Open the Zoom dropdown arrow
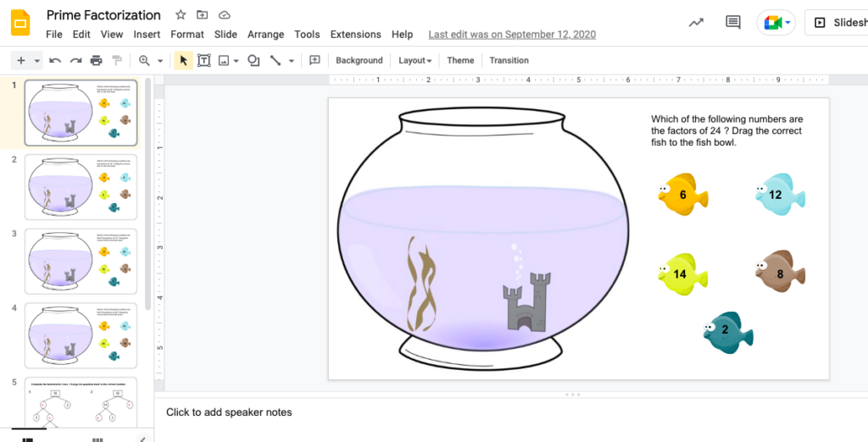The image size is (868, 442). 159,61
